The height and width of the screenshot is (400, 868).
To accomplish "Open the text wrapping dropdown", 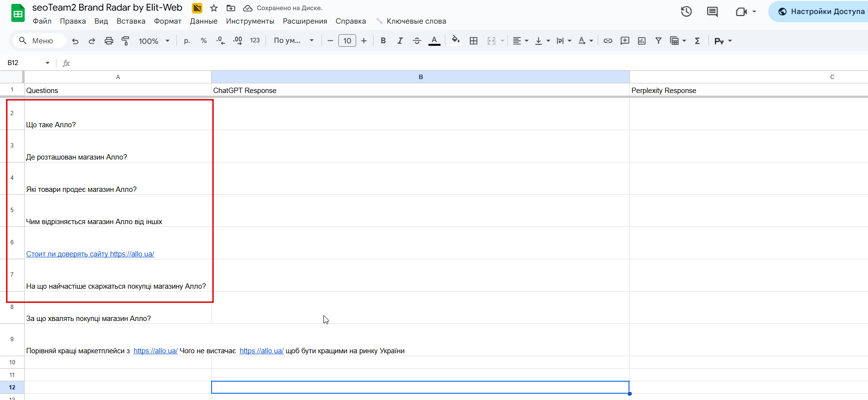I will pos(563,41).
